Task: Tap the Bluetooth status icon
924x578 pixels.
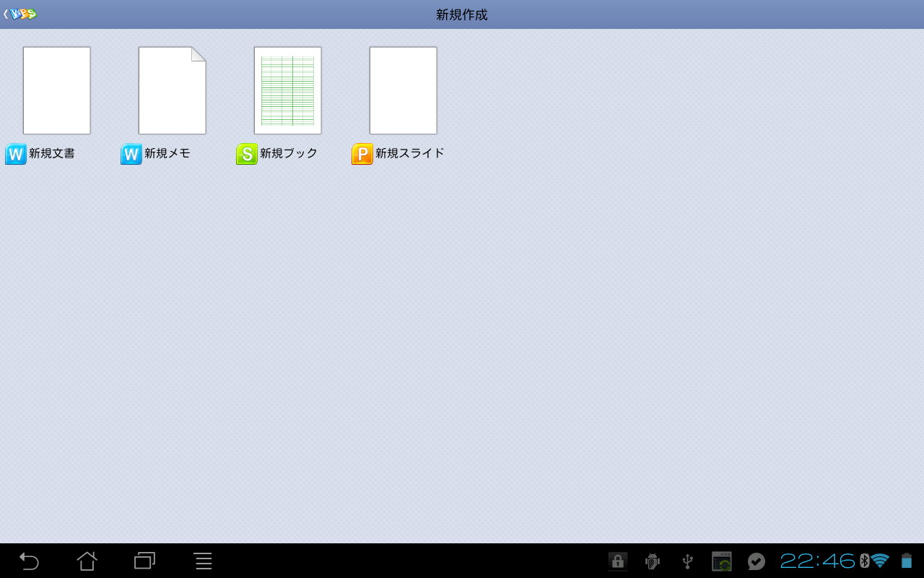Action: click(865, 561)
